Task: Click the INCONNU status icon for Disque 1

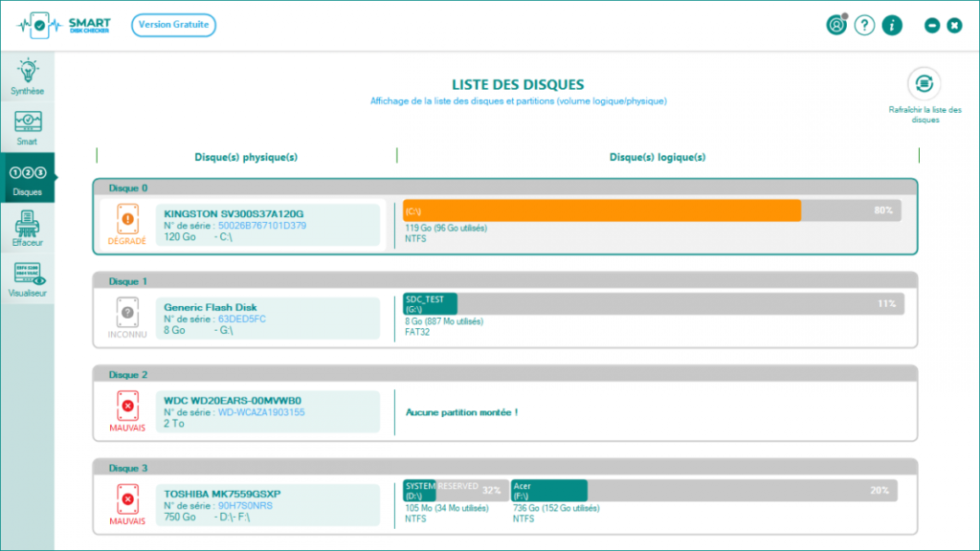Action: click(x=127, y=318)
